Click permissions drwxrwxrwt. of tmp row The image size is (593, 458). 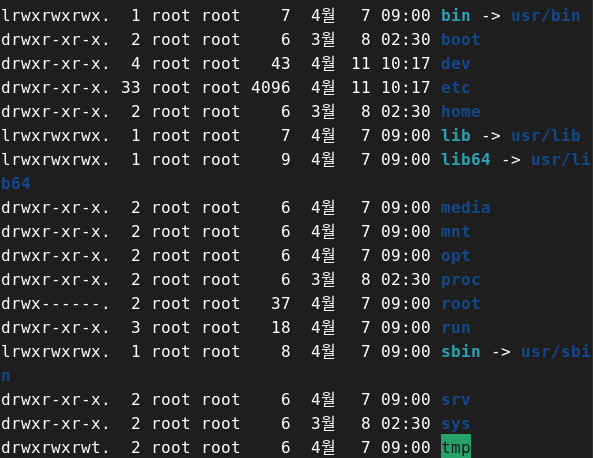click(55, 448)
